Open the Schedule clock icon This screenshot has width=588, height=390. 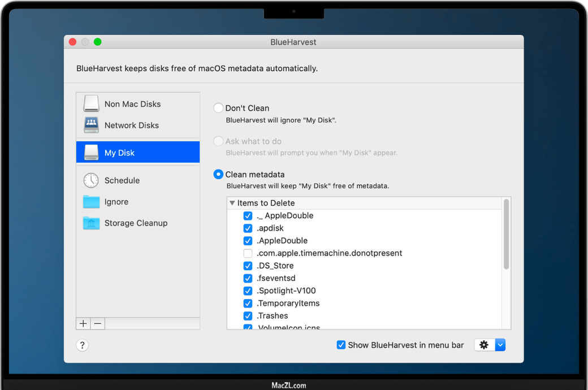tap(91, 180)
